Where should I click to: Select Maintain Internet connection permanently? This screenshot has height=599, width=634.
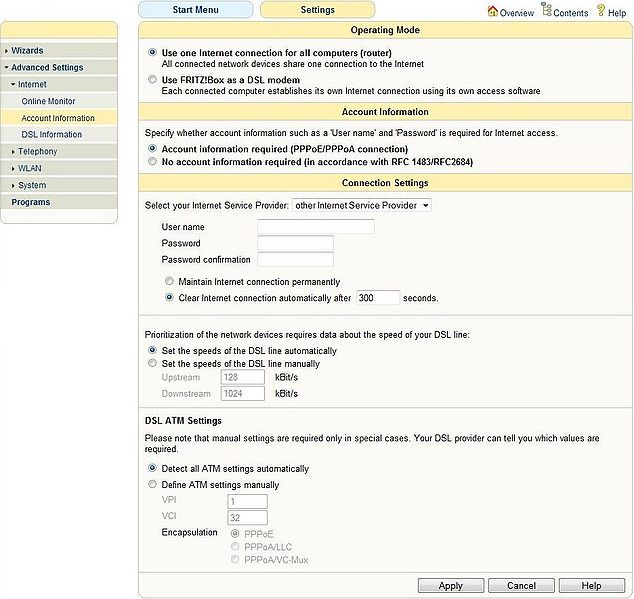point(169,281)
